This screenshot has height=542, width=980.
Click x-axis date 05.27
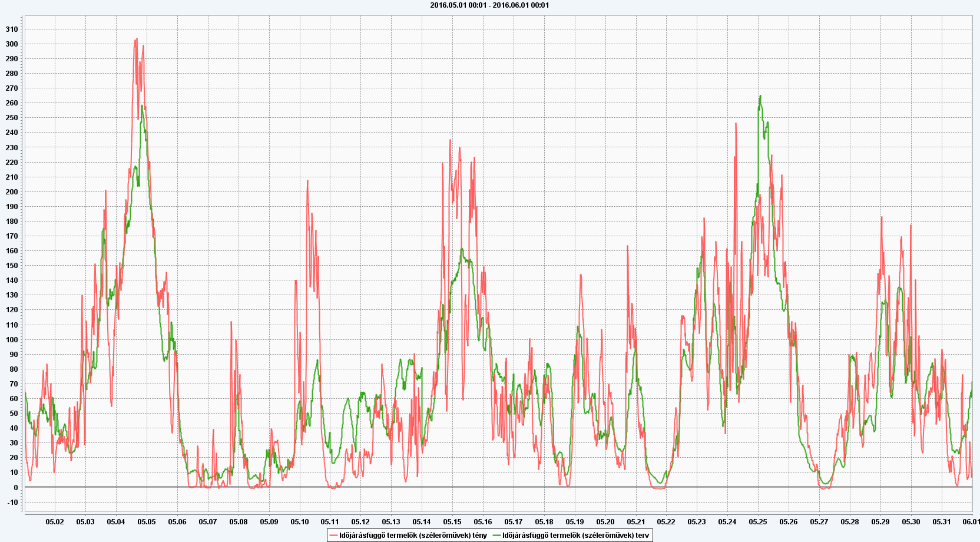point(819,522)
